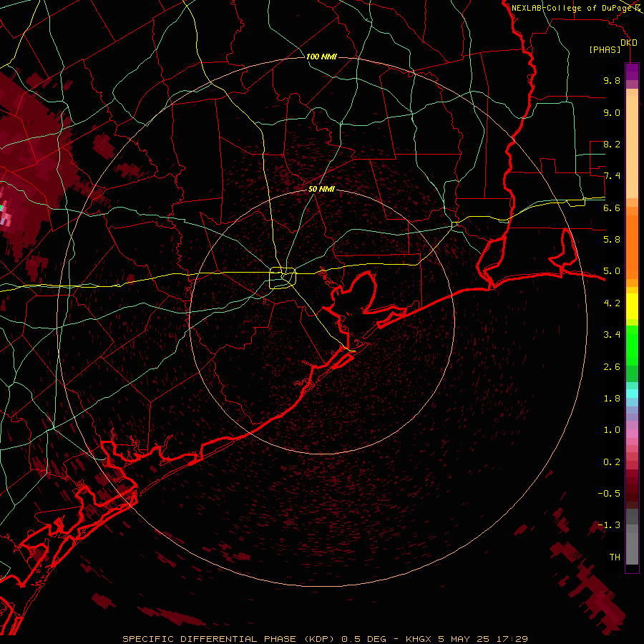Click the 100 NMI range ring label
This screenshot has height=644, width=644.
(x=321, y=57)
